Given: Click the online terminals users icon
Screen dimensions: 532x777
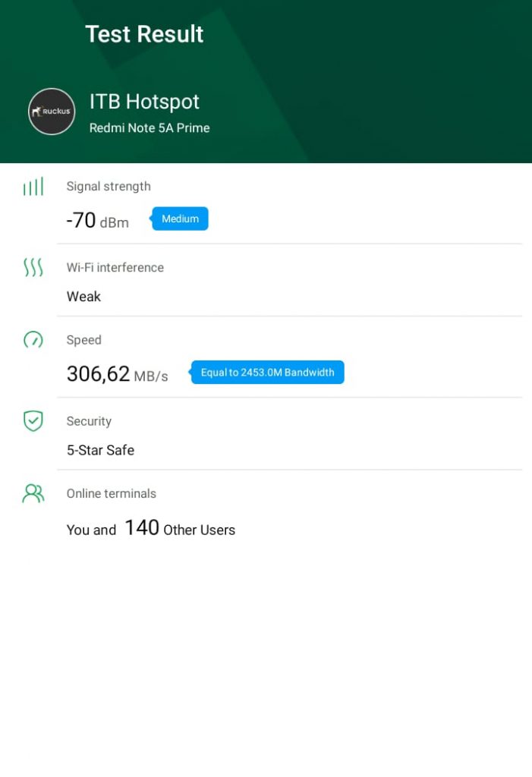Looking at the screenshot, I should [x=33, y=494].
